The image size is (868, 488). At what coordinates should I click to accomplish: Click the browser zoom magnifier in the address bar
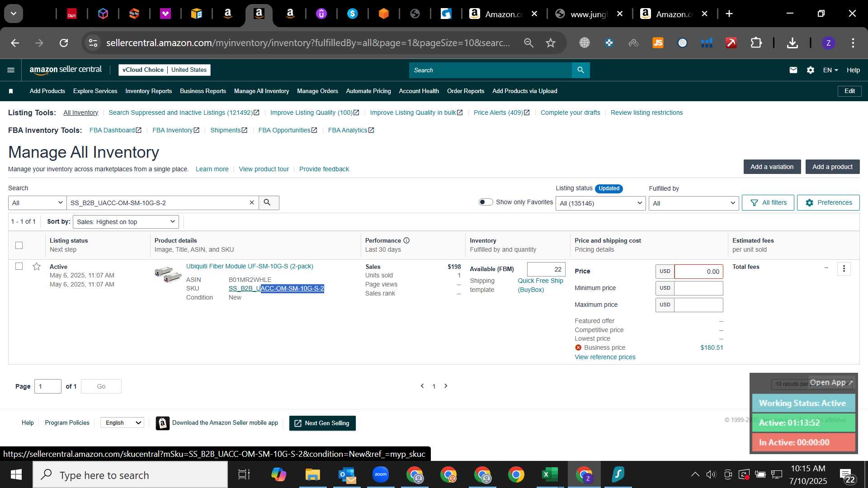point(528,43)
